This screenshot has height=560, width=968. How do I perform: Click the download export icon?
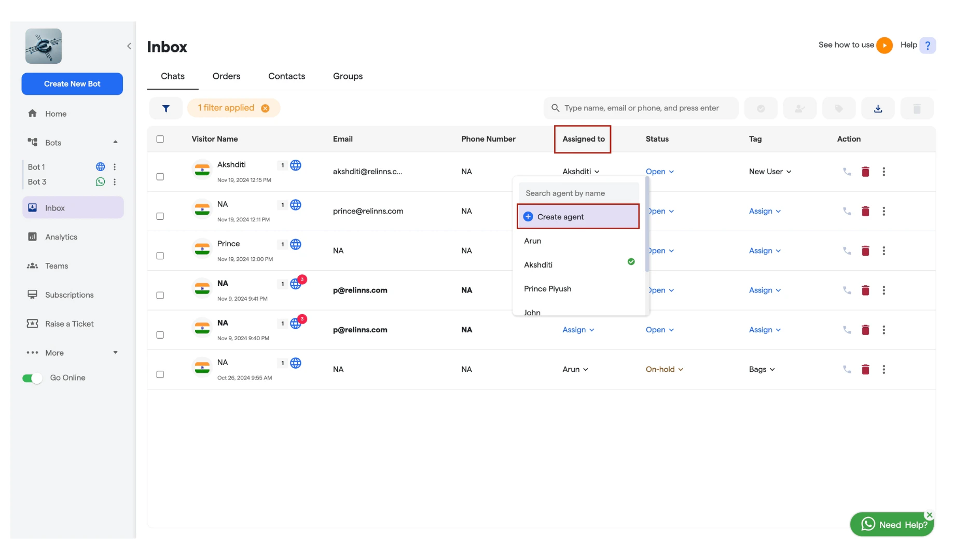coord(878,108)
